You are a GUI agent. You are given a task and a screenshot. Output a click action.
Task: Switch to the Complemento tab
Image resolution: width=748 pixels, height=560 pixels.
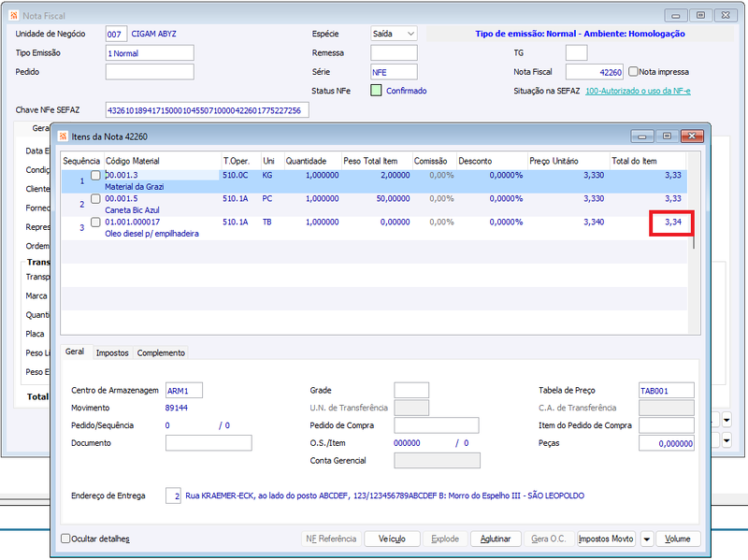(x=161, y=353)
